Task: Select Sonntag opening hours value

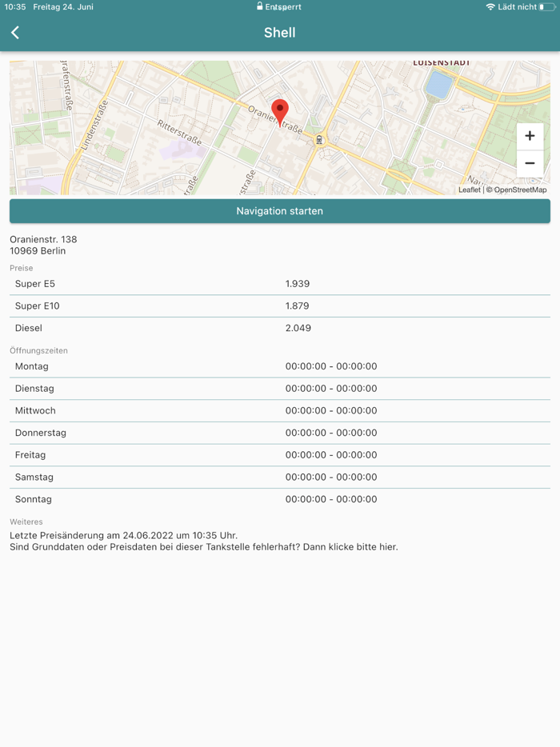Action: (331, 499)
